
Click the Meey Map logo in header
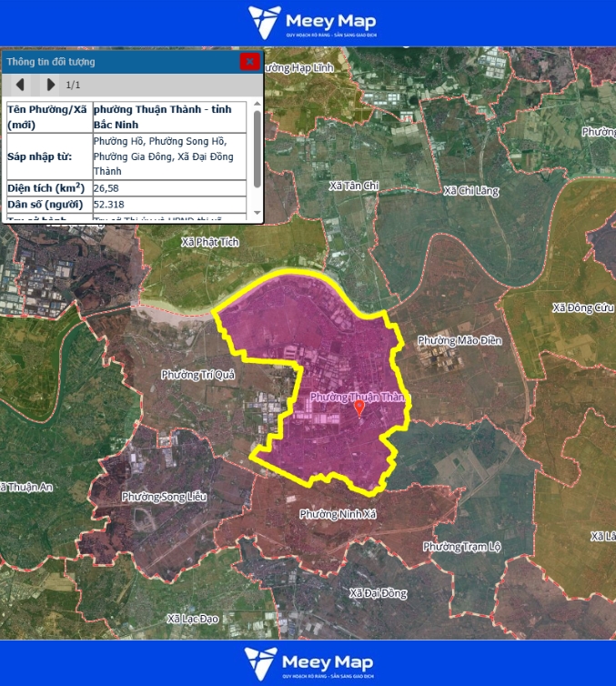[311, 23]
